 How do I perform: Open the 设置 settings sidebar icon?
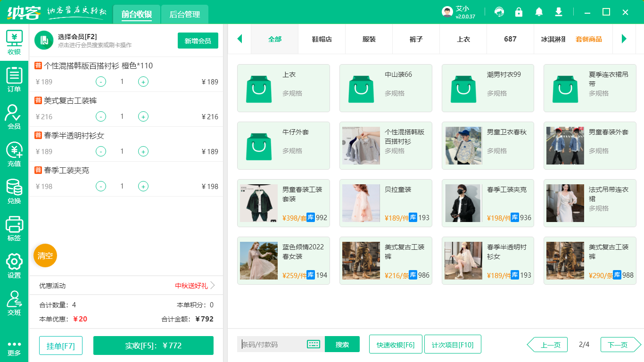(x=14, y=266)
